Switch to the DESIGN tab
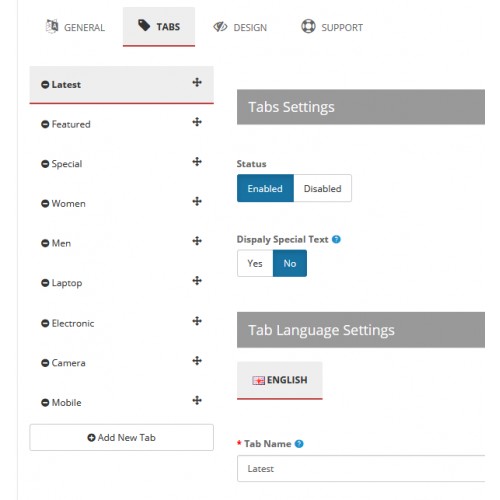The image size is (500, 500). point(240,27)
